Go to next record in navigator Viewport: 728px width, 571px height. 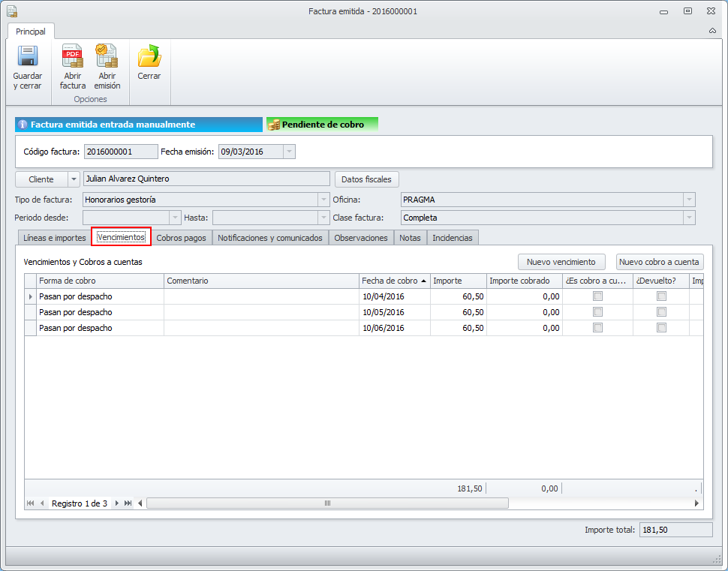tap(116, 503)
